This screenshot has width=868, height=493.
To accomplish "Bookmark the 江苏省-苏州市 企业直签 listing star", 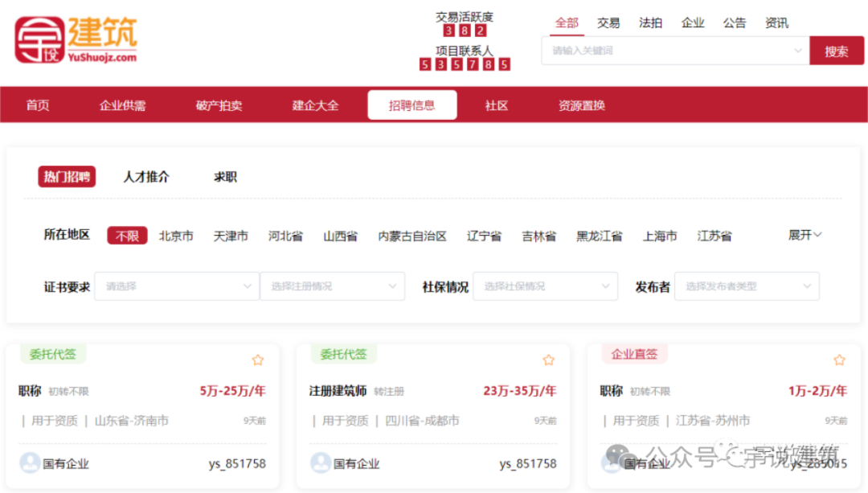I will [839, 360].
